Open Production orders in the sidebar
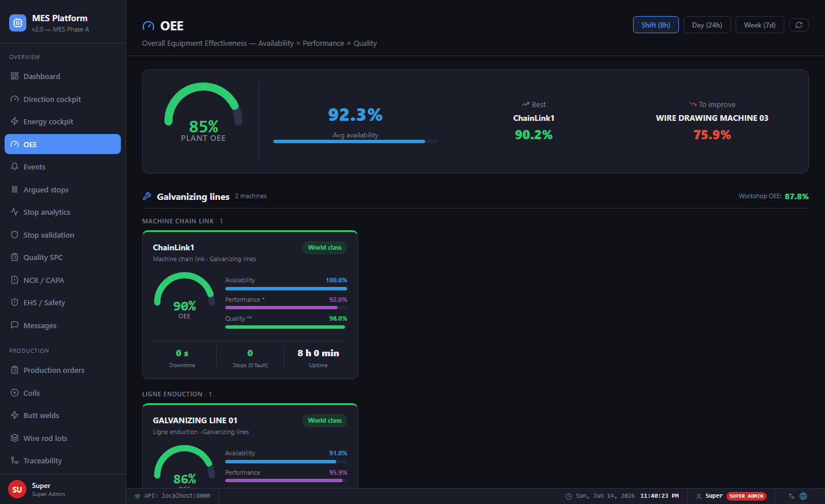Image resolution: width=825 pixels, height=504 pixels. pyautogui.click(x=62, y=370)
